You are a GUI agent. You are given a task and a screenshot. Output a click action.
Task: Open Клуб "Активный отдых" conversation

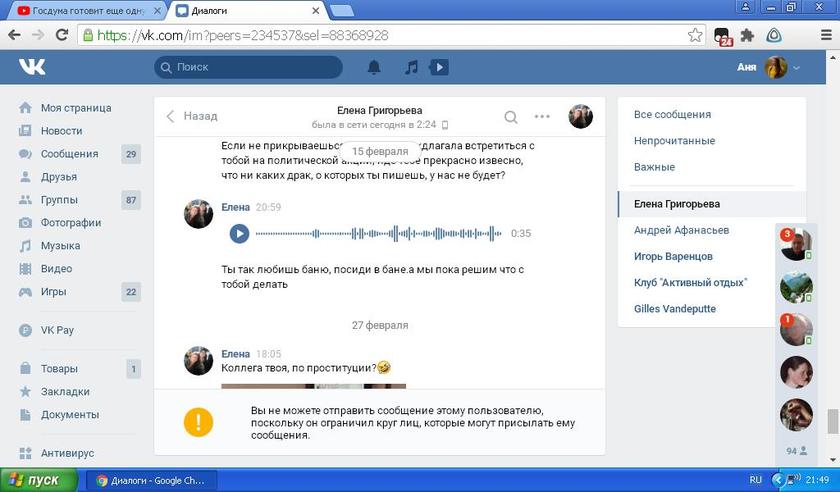coord(690,283)
